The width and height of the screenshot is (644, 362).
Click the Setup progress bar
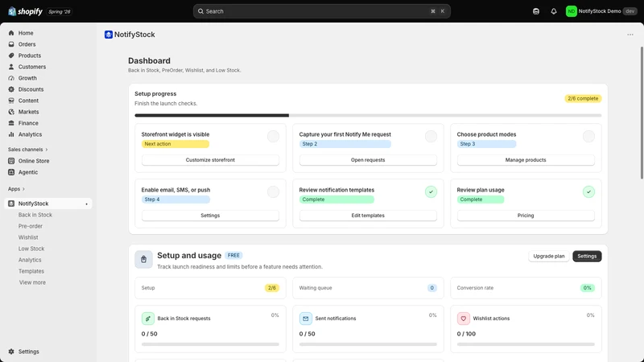(x=368, y=115)
